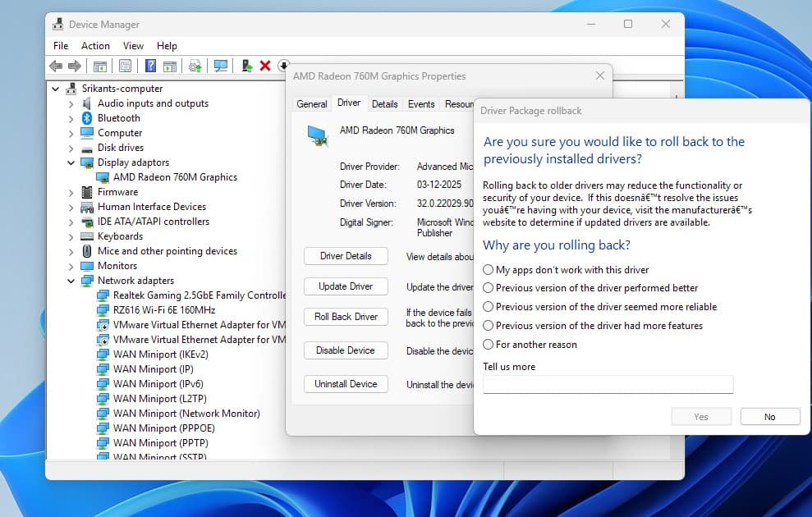Click the AMD Radeon device icon in Properties dialog

(318, 135)
